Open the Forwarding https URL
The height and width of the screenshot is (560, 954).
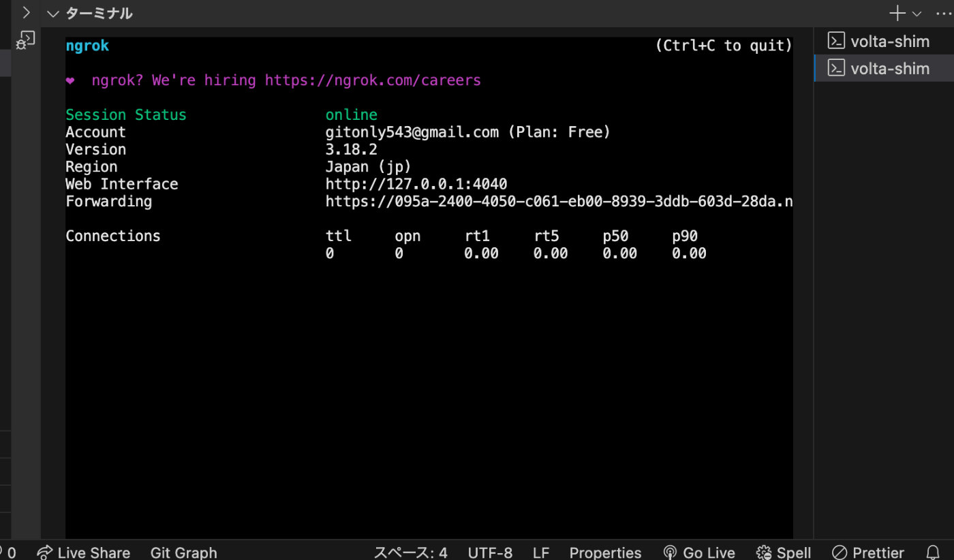559,202
